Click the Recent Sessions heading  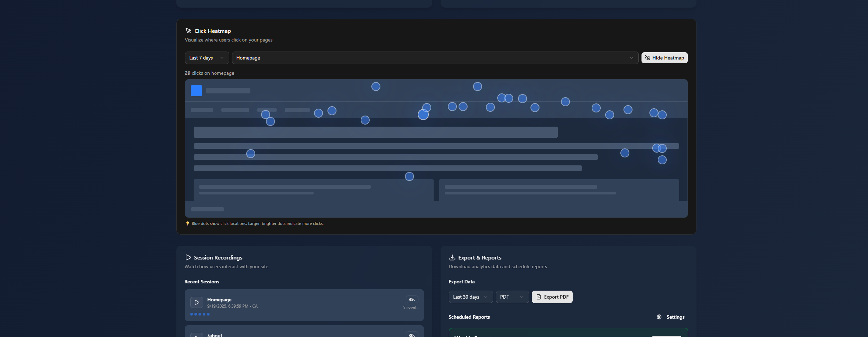[x=202, y=282]
